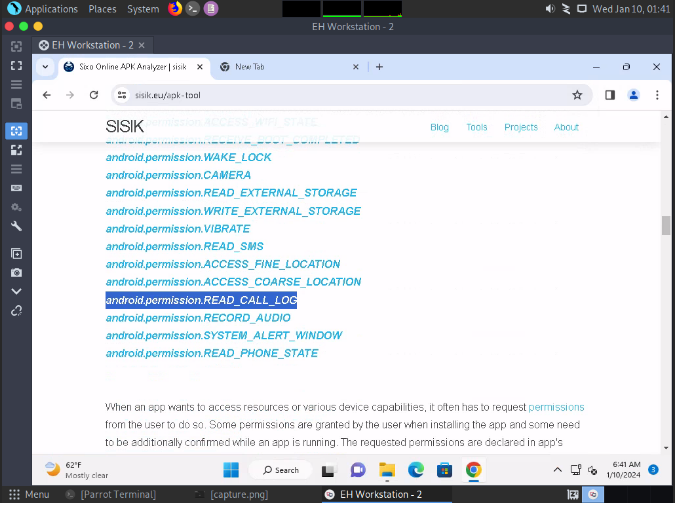
Task: Click the address bar showing sisik.eu/apk-tool
Action: pyautogui.click(x=340, y=95)
